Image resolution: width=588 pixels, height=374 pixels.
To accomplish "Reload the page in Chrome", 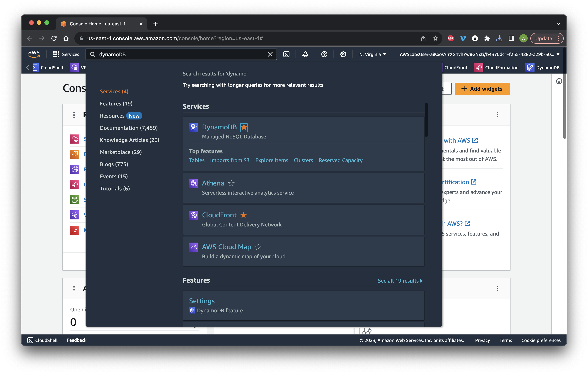I will (x=54, y=38).
